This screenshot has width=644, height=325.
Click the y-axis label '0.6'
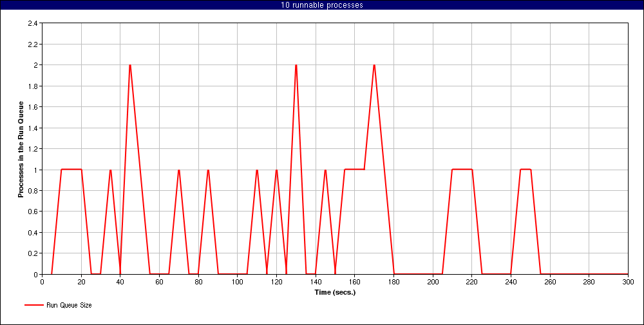pyautogui.click(x=33, y=212)
